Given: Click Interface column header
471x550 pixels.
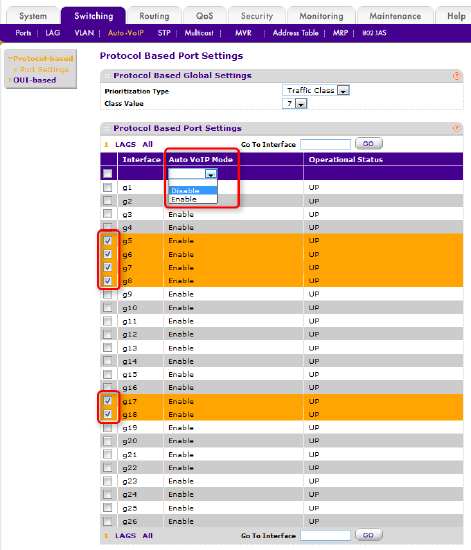Looking at the screenshot, I should 141,160.
